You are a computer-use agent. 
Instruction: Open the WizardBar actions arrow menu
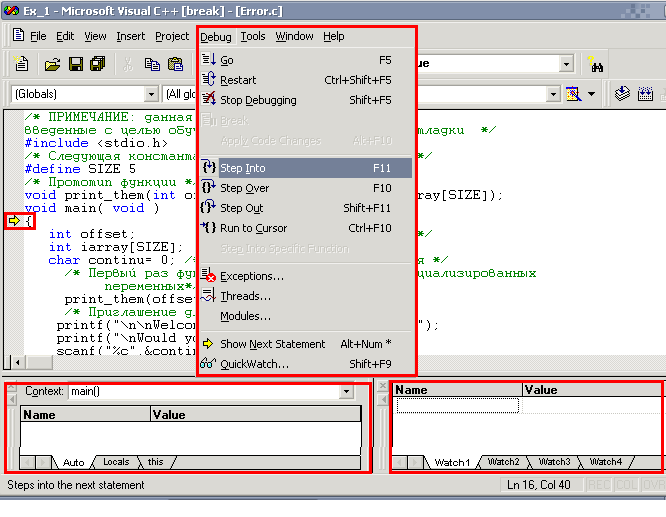pos(592,94)
